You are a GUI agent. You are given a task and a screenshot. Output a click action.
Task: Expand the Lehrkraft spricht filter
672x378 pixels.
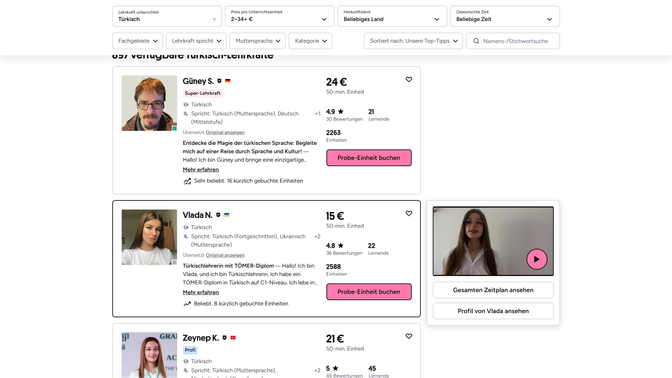[196, 41]
